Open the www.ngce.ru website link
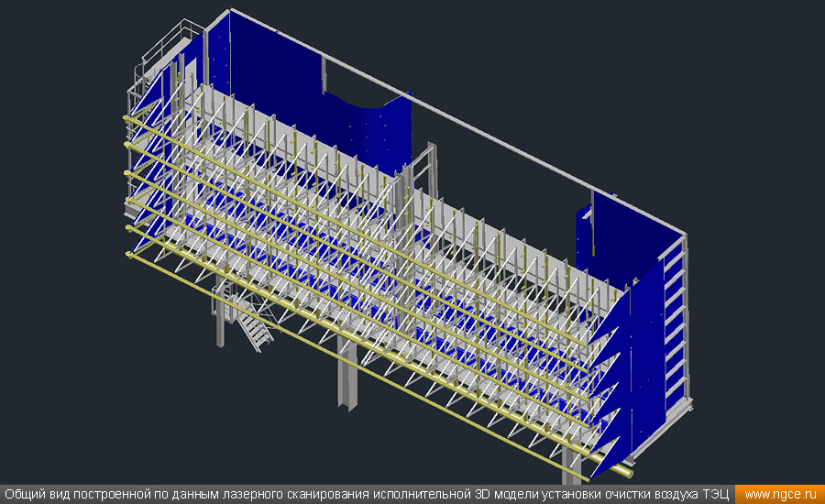Viewport: 825px width, 504px height. [780, 495]
